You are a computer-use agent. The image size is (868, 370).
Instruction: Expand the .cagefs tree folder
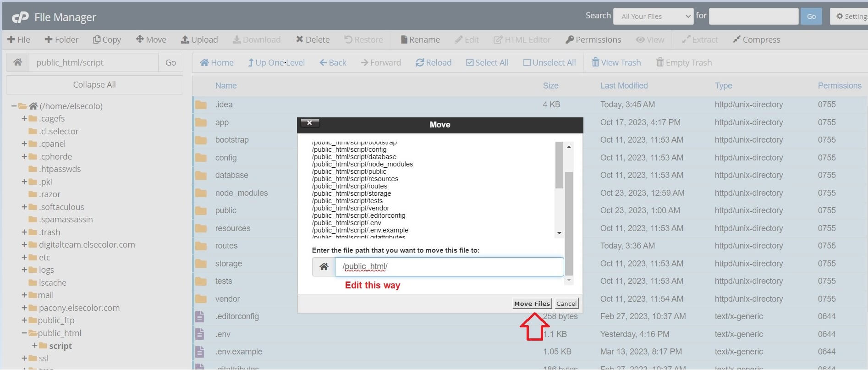[24, 119]
